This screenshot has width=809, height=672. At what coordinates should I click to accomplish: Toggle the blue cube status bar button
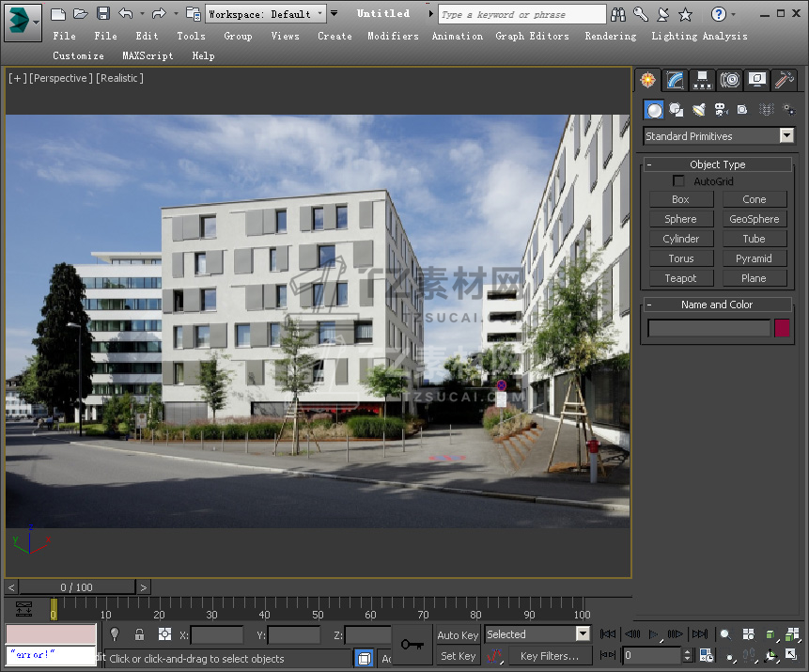coord(365,659)
